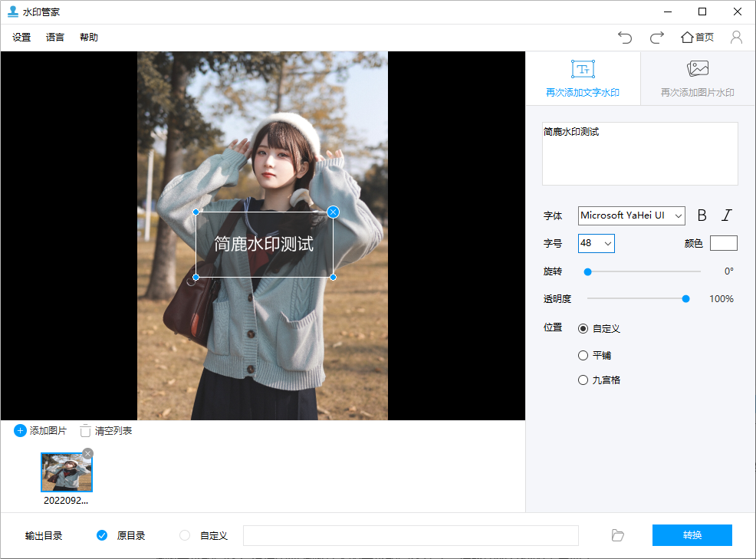Remove thumbnail using gray X badge

(87, 453)
